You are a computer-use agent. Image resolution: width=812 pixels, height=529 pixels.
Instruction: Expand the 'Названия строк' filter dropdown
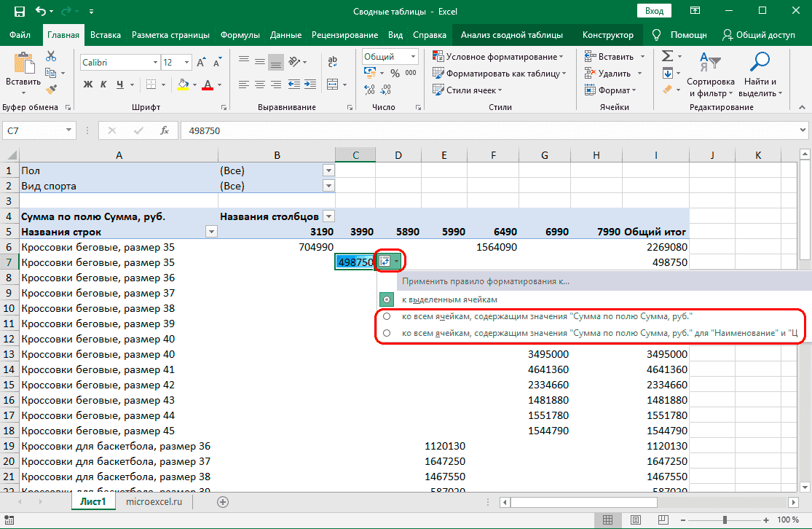tap(211, 232)
